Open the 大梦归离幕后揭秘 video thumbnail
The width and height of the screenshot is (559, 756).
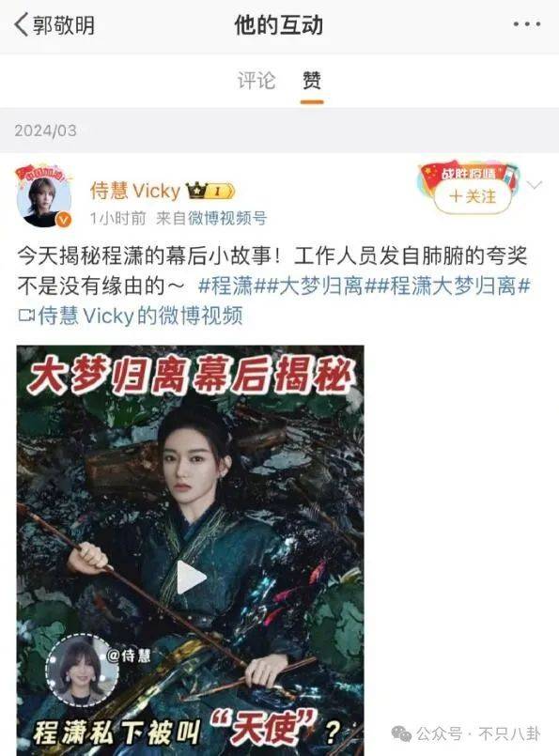(191, 550)
